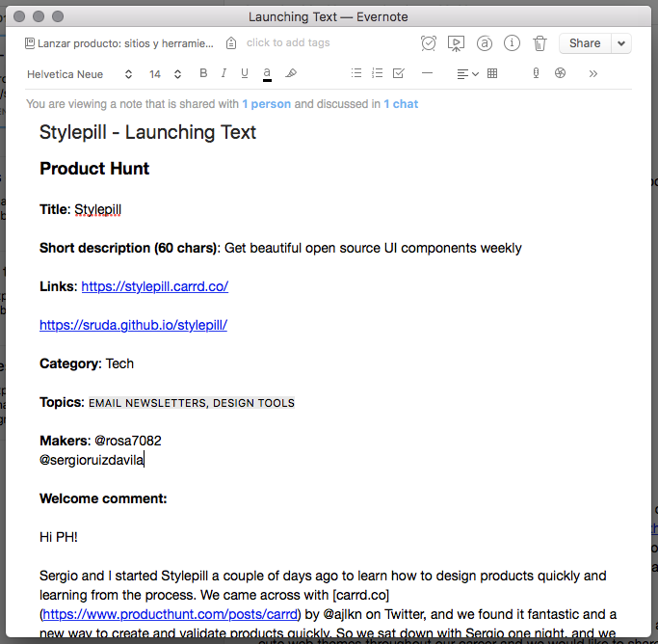
Task: Click the misspelled word 'Stylepill' after Title
Action: [97, 209]
